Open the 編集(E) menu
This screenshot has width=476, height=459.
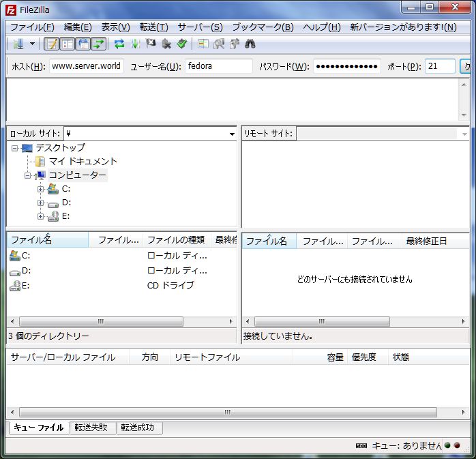(x=78, y=27)
